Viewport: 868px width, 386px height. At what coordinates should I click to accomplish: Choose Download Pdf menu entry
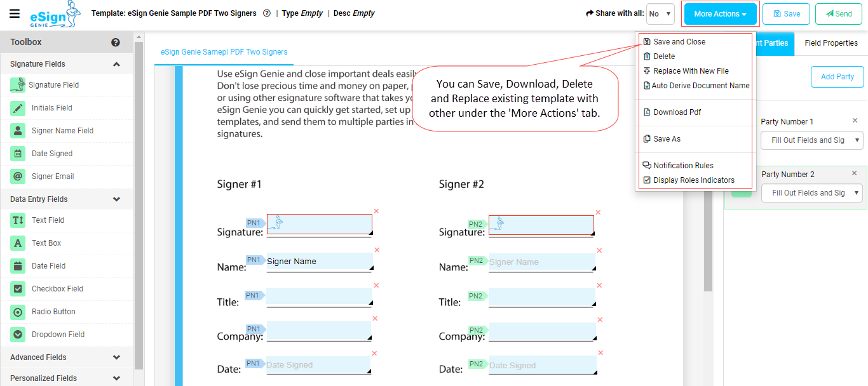672,112
